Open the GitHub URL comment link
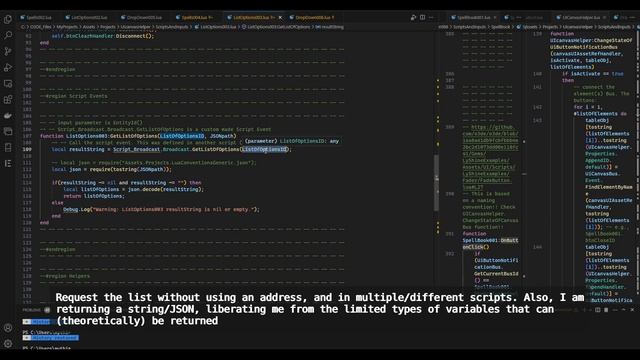The image size is (640, 360). (x=490, y=158)
